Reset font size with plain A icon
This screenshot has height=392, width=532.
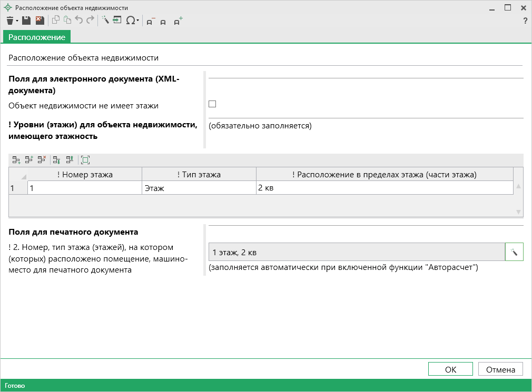coord(164,22)
